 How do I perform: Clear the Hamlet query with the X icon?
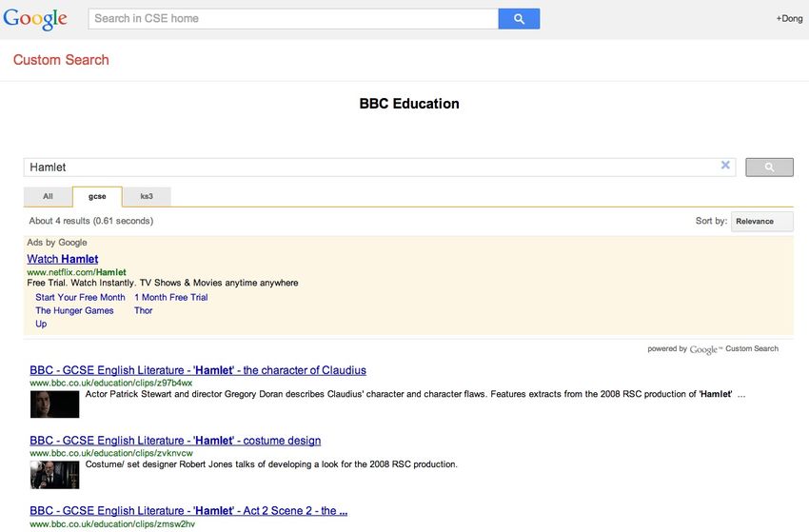point(725,166)
